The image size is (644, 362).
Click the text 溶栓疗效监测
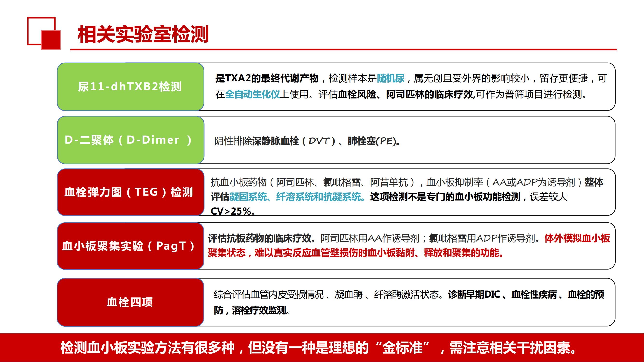click(x=259, y=311)
